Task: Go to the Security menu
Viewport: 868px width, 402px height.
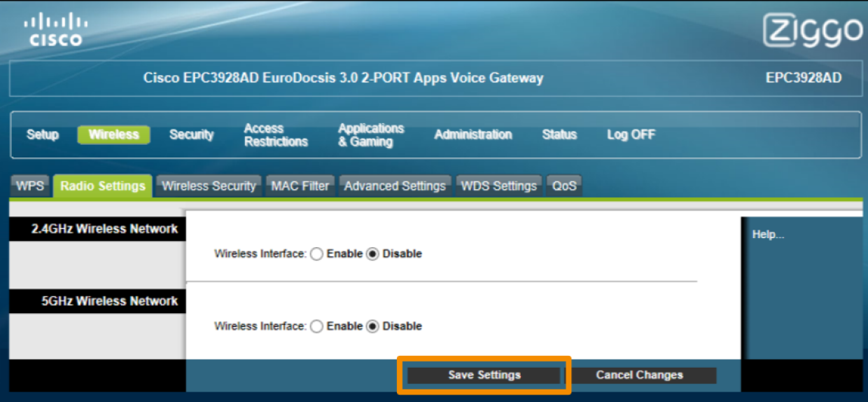Action: [191, 134]
